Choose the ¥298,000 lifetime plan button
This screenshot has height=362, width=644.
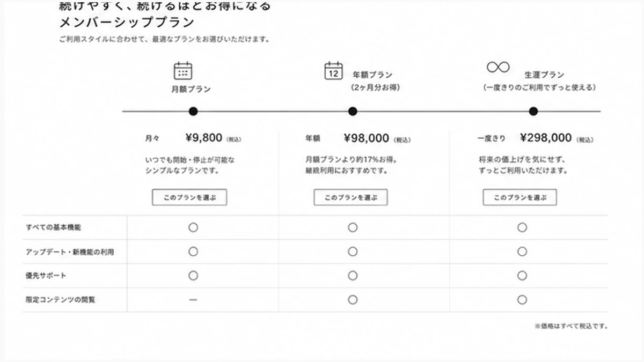click(x=519, y=197)
